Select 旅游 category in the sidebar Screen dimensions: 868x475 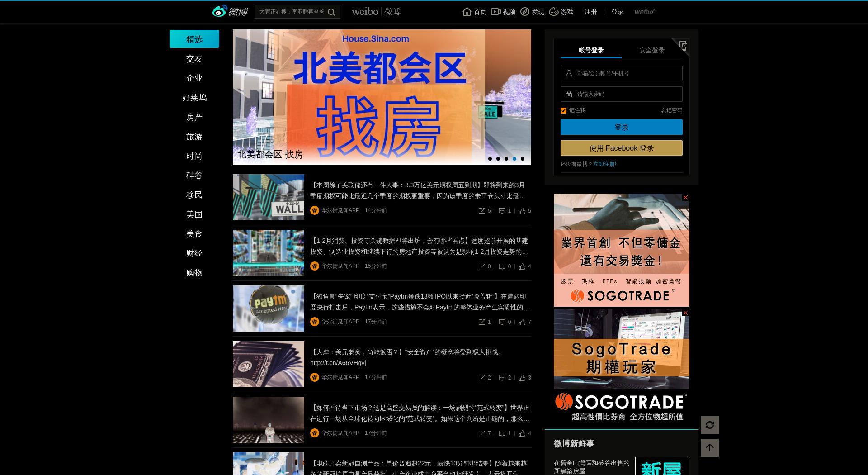coord(194,137)
